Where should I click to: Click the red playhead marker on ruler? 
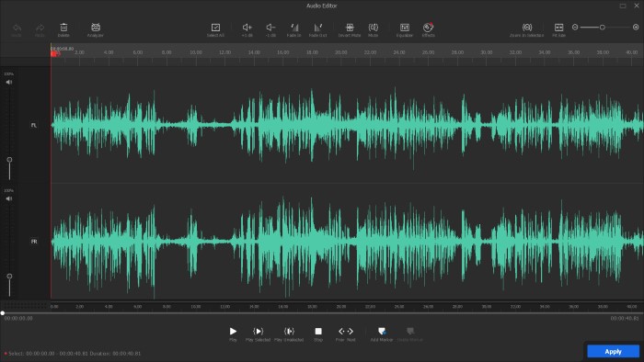[53, 53]
